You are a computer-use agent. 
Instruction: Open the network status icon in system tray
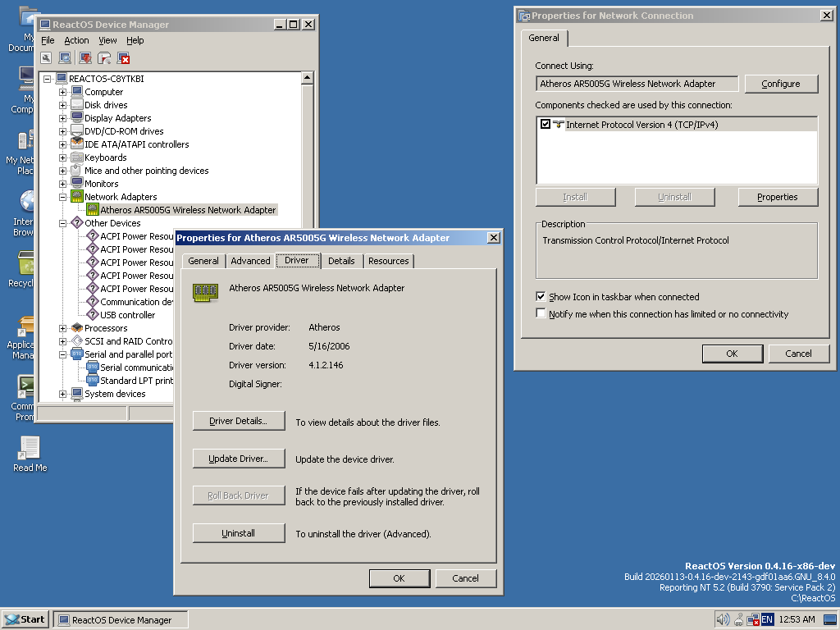(x=753, y=619)
